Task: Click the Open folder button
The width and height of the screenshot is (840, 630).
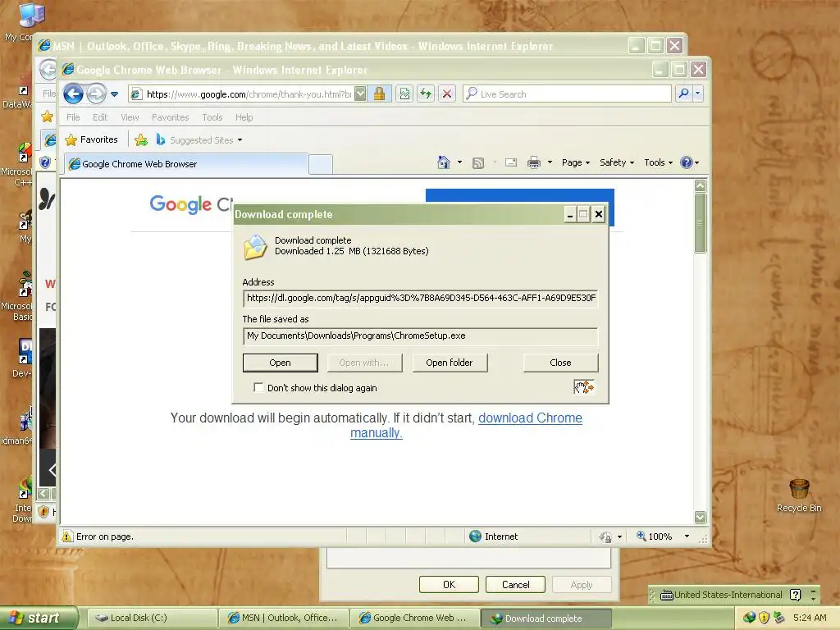Action: [450, 363]
